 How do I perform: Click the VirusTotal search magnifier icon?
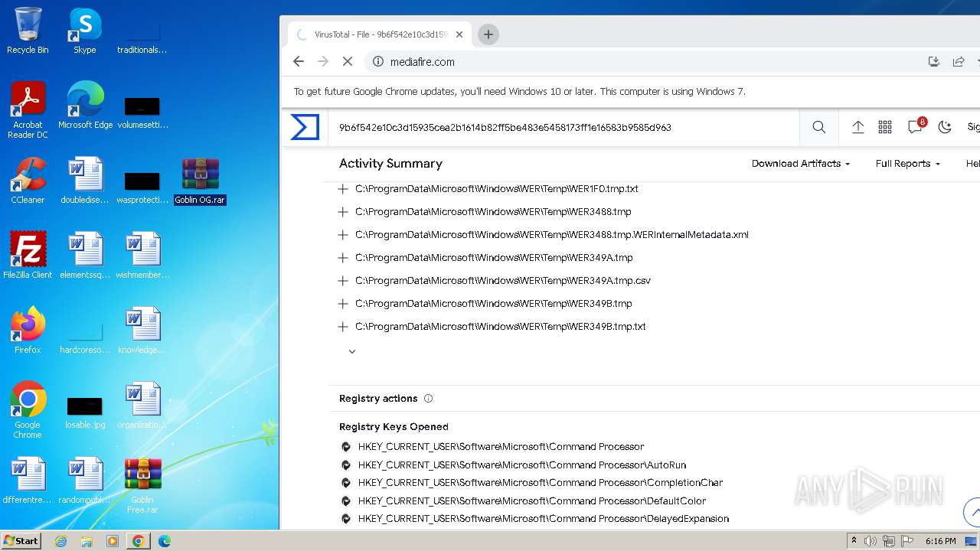(x=818, y=127)
